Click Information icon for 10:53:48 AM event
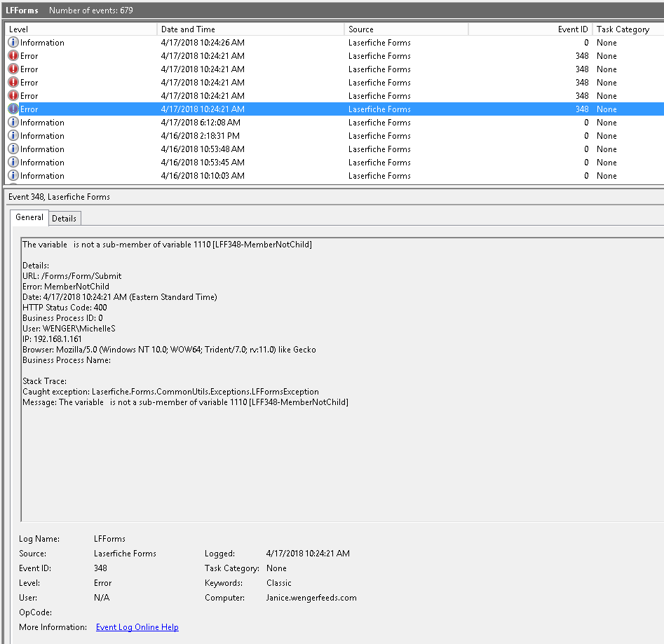 (x=13, y=149)
